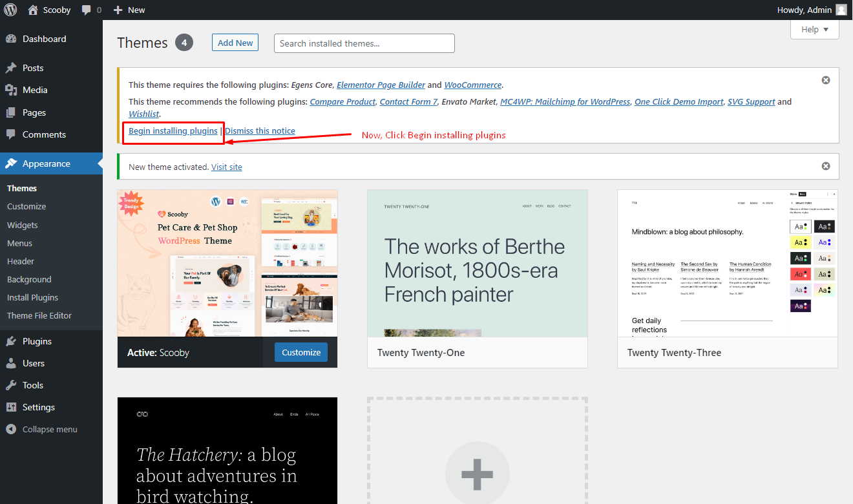
Task: Click the Admin avatar in top bar
Action: coord(841,10)
